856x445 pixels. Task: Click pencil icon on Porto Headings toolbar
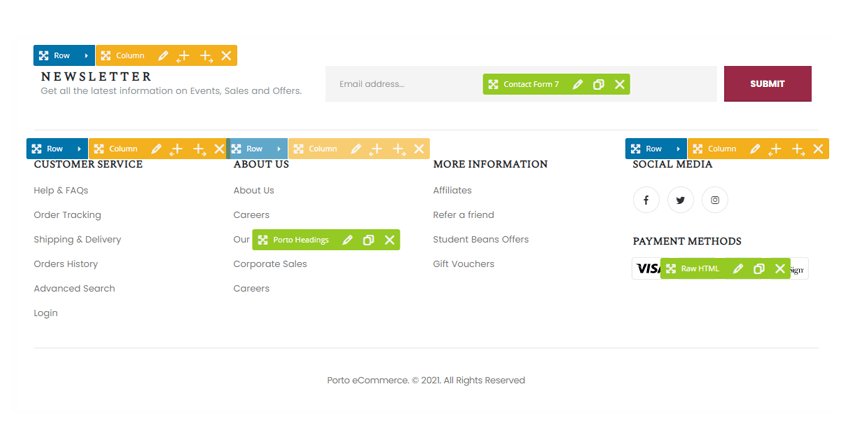[348, 240]
